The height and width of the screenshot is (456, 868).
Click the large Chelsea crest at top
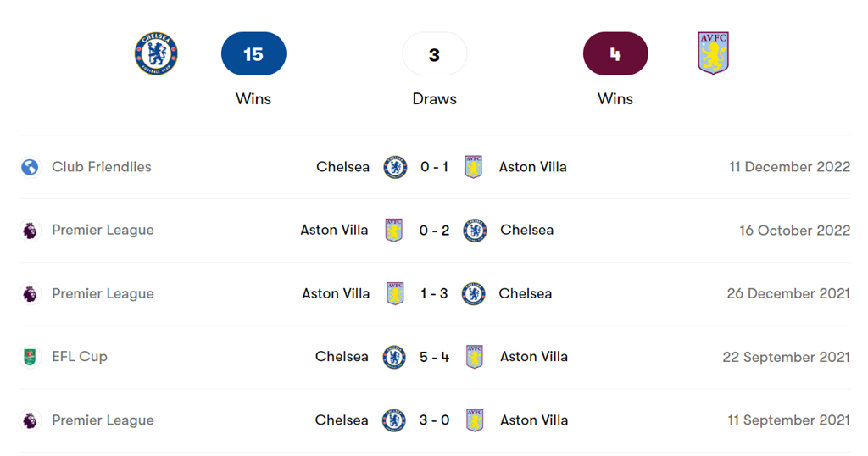click(156, 54)
